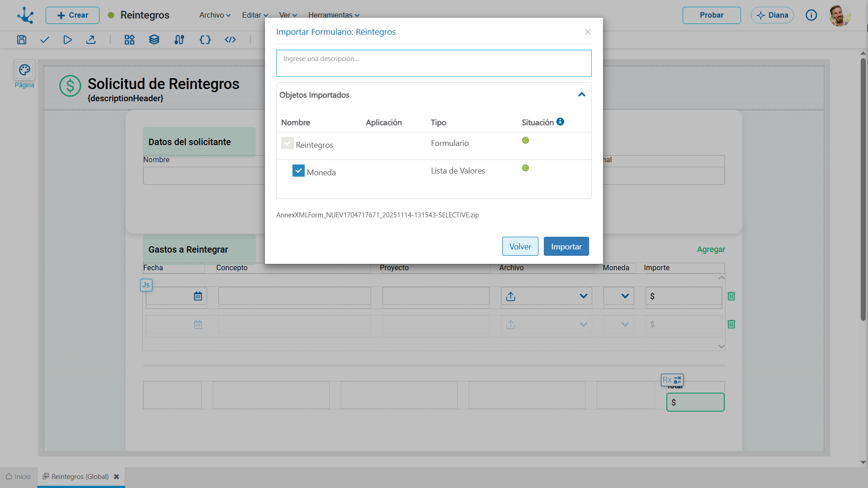The image size is (868, 488).
Task: Open the Editar menu
Action: (x=255, y=15)
